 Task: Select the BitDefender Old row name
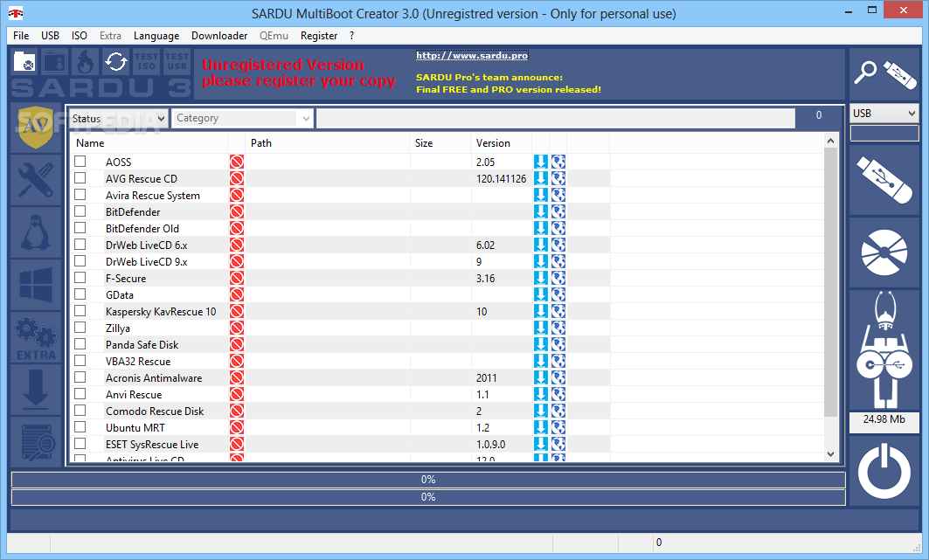(142, 229)
